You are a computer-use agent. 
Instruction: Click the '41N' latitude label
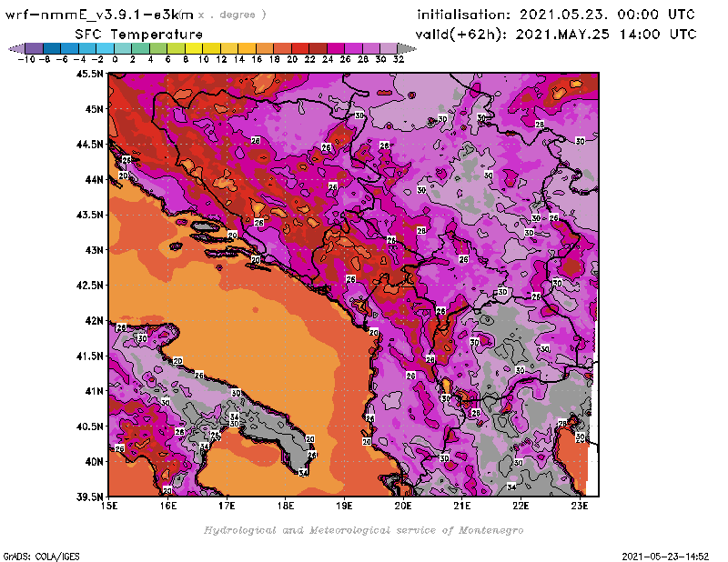pos(95,391)
